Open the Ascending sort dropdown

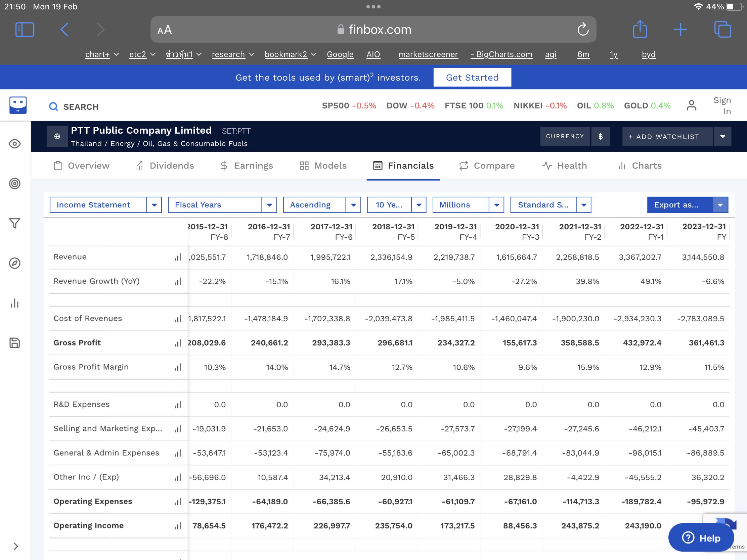(322, 205)
